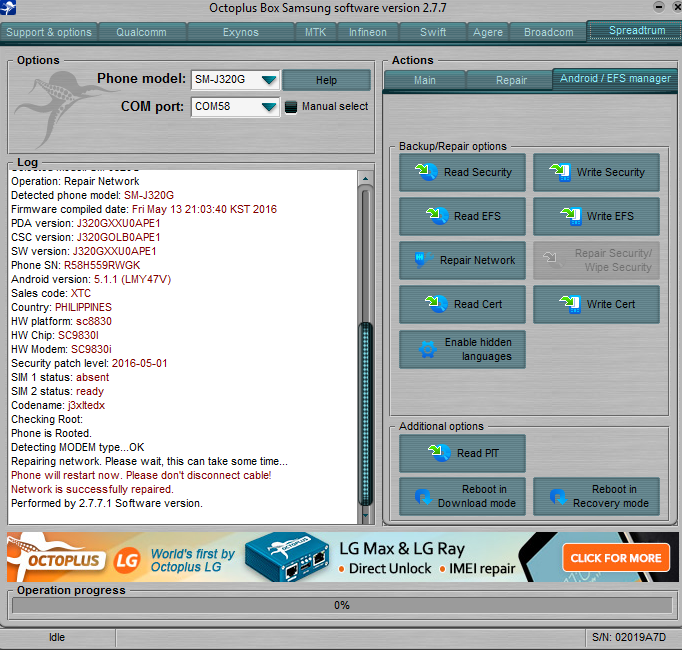The image size is (682, 650).
Task: Click 'Country: PHILIPPINES' log line
Action: (x=61, y=307)
